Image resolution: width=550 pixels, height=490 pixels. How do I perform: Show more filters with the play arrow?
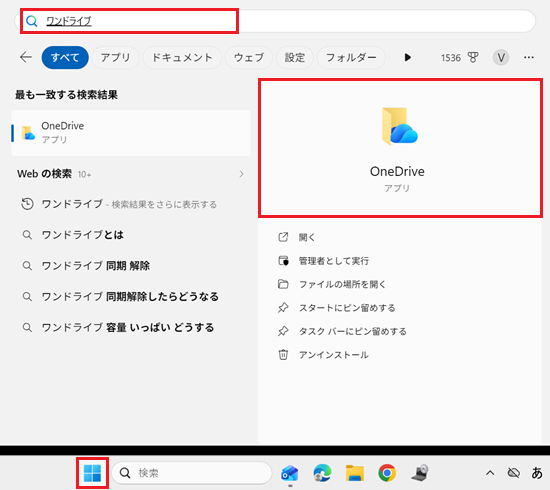click(x=407, y=57)
